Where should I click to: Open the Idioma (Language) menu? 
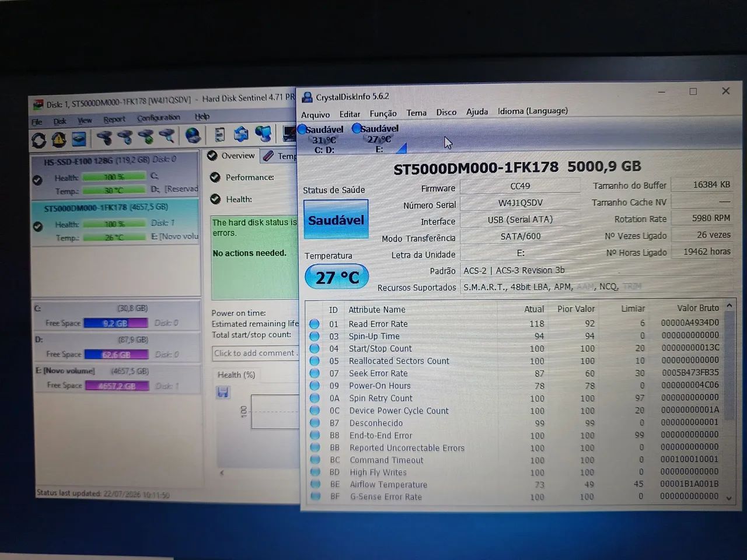point(532,111)
